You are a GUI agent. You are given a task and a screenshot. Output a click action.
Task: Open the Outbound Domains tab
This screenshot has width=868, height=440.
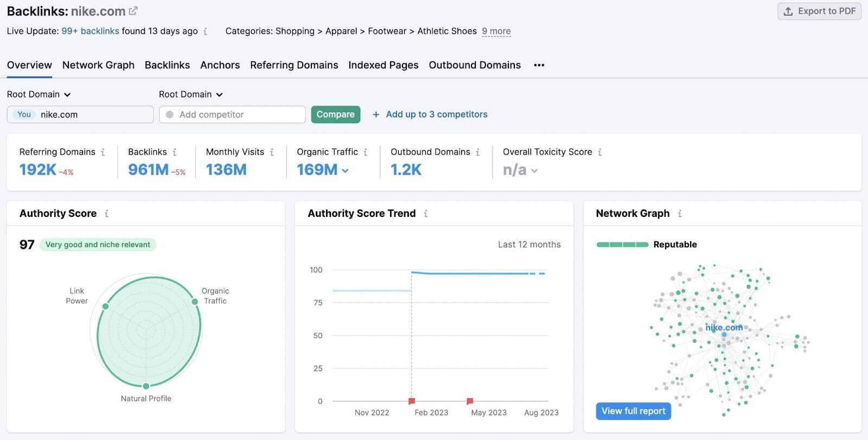tap(475, 65)
